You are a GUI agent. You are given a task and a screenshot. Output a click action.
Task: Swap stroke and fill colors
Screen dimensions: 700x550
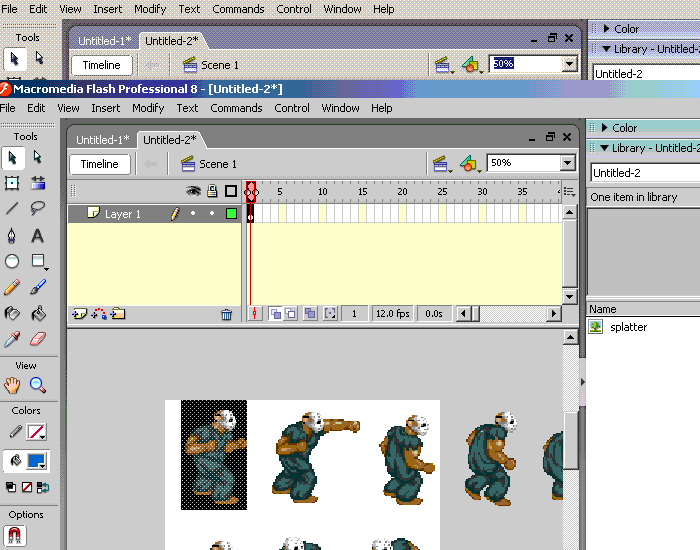pyautogui.click(x=43, y=487)
